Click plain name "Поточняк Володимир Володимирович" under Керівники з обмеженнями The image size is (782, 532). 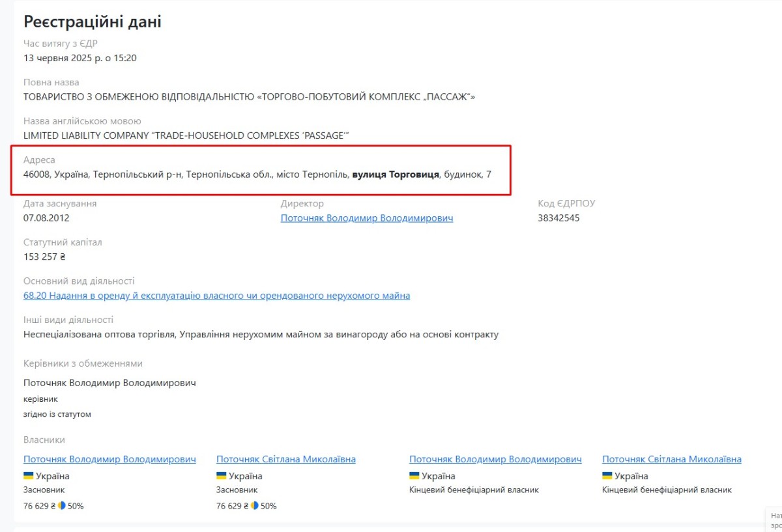point(109,383)
